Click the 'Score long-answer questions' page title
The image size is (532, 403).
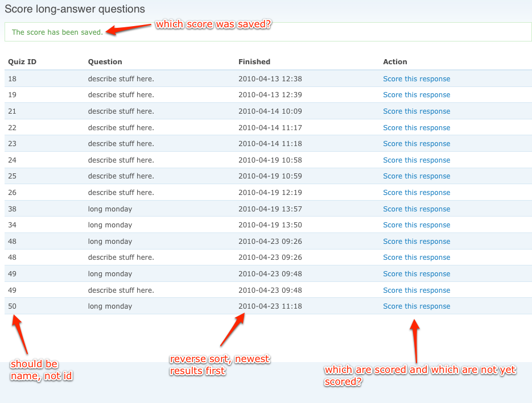76,9
